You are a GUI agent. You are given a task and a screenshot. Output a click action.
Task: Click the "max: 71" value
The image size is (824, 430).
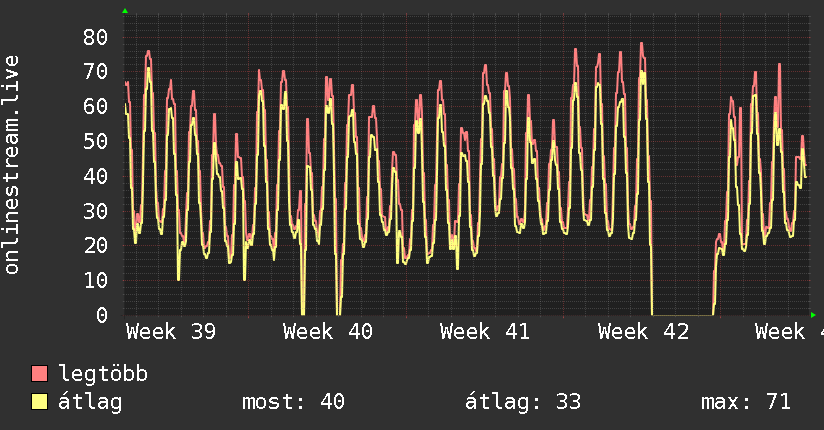[x=746, y=402]
